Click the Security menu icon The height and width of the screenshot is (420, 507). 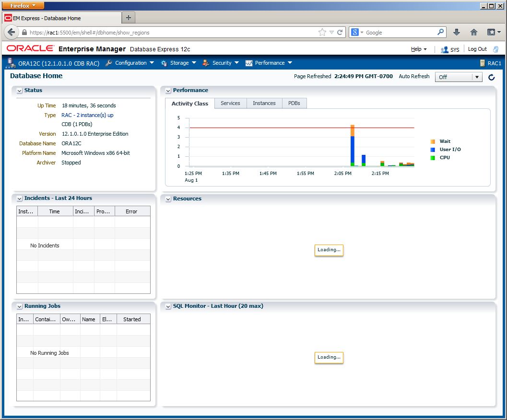pos(206,63)
